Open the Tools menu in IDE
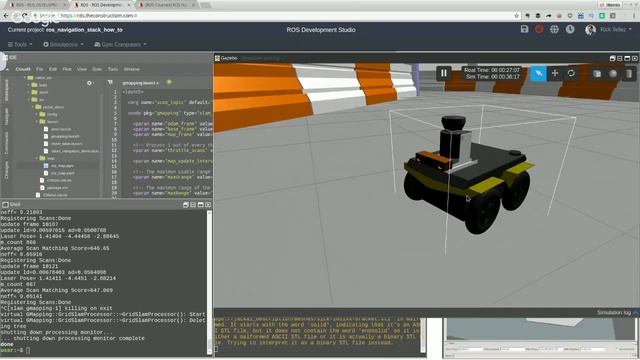The height and width of the screenshot is (360, 640). (x=113, y=69)
